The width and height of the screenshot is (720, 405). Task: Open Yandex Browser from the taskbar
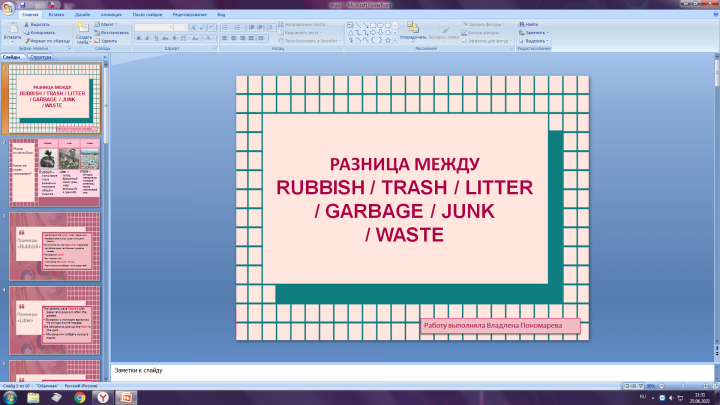103,398
